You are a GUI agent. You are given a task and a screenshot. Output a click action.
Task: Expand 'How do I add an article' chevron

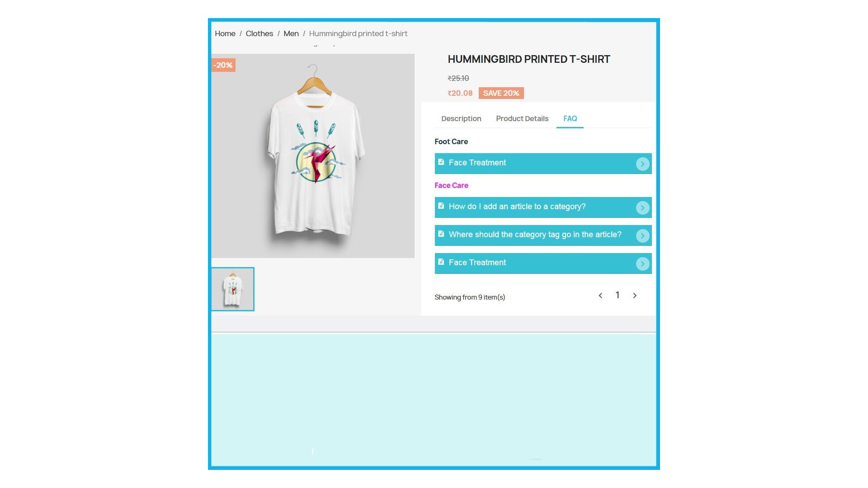click(642, 208)
